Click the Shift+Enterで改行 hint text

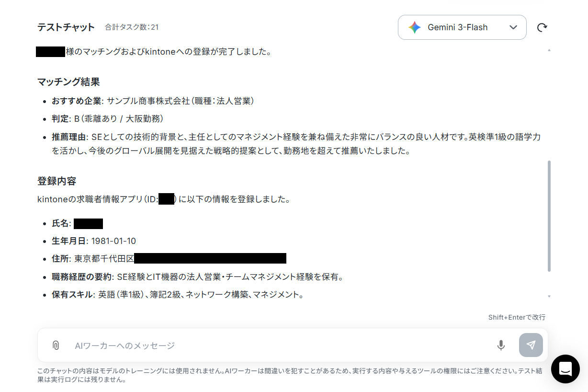[x=517, y=317]
